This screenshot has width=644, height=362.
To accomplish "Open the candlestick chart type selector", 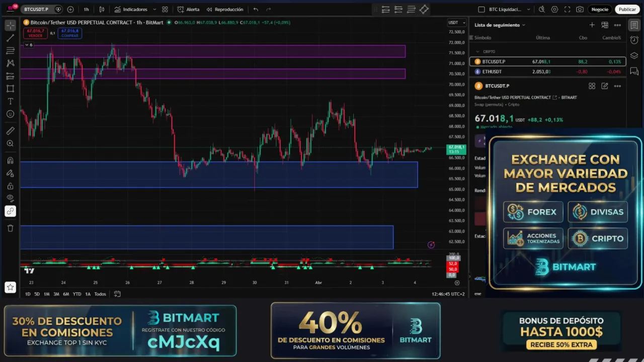I will pyautogui.click(x=102, y=9).
